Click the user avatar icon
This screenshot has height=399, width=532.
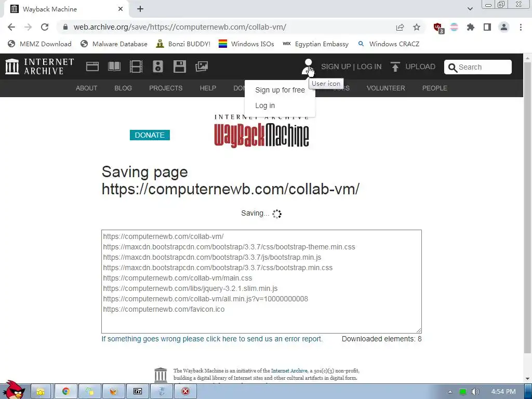click(308, 66)
